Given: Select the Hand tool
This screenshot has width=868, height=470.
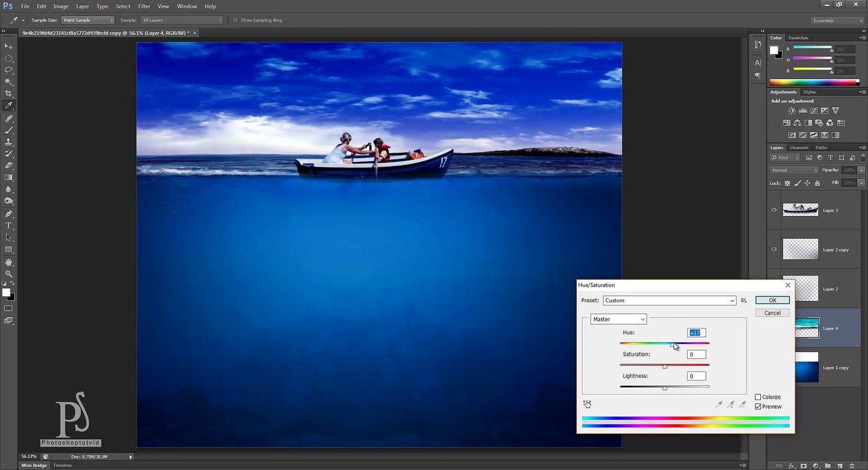Looking at the screenshot, I should [x=8, y=262].
